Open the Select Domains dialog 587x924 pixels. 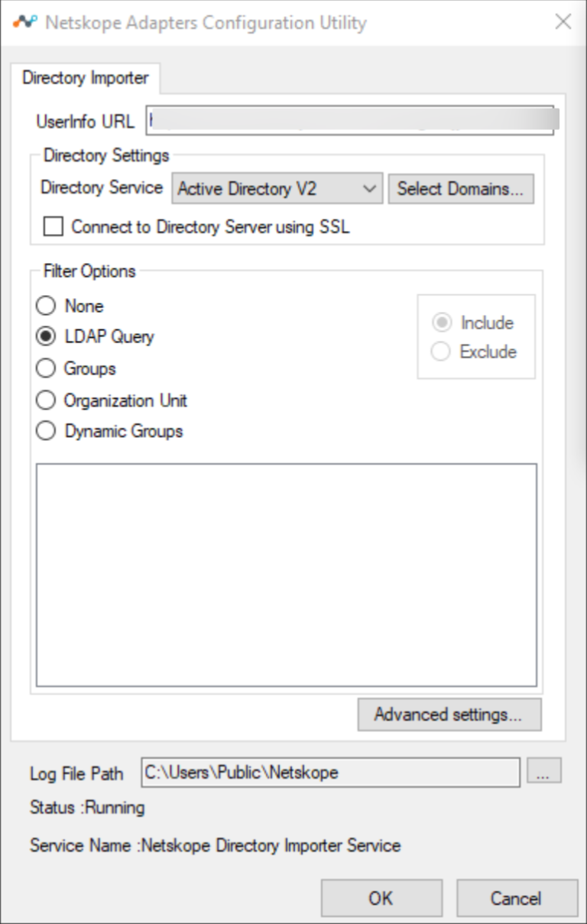[x=460, y=189]
